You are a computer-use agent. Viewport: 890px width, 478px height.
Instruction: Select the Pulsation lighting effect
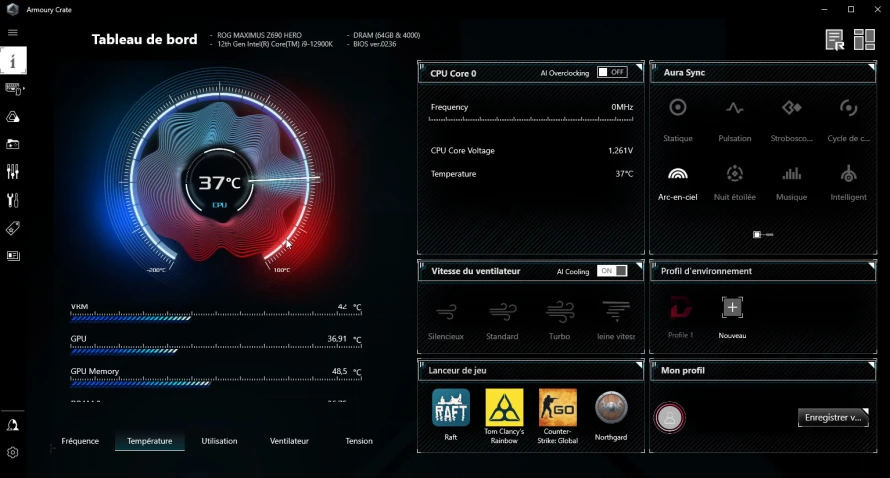tap(734, 120)
